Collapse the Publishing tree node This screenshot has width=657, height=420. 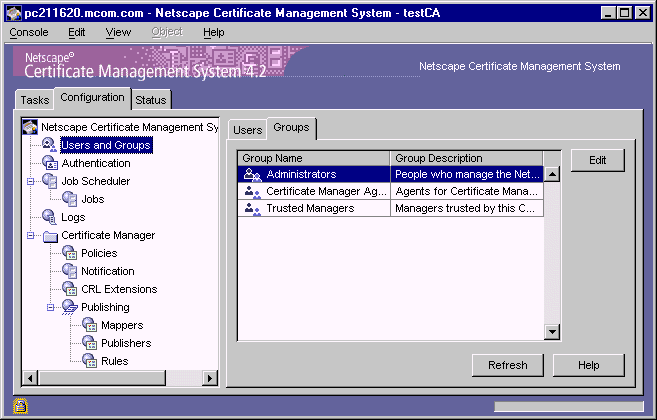coord(50,308)
